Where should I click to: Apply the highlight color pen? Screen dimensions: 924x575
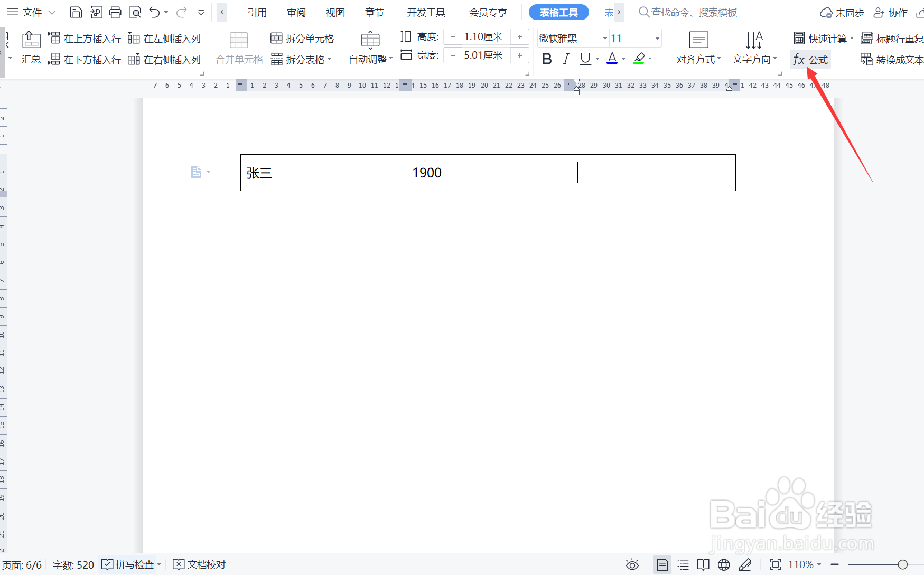pyautogui.click(x=639, y=59)
